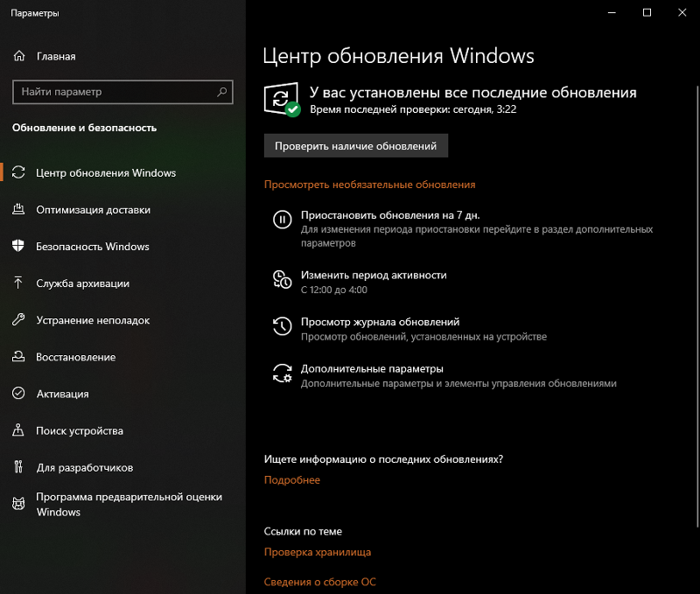Open Дополнительные параметры option
Screen dimensions: 700x594
pyautogui.click(x=372, y=368)
